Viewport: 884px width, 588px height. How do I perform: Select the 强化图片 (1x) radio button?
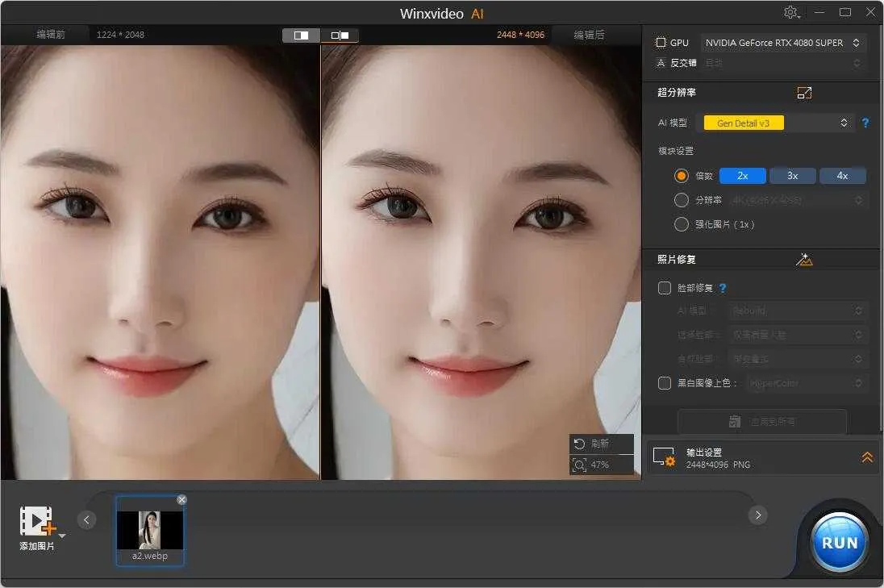(681, 224)
